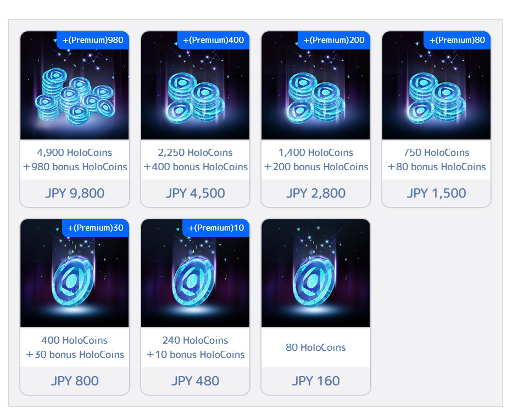The height and width of the screenshot is (420, 507).
Task: Purchase the JPY 2,800 package
Action: coord(316,193)
